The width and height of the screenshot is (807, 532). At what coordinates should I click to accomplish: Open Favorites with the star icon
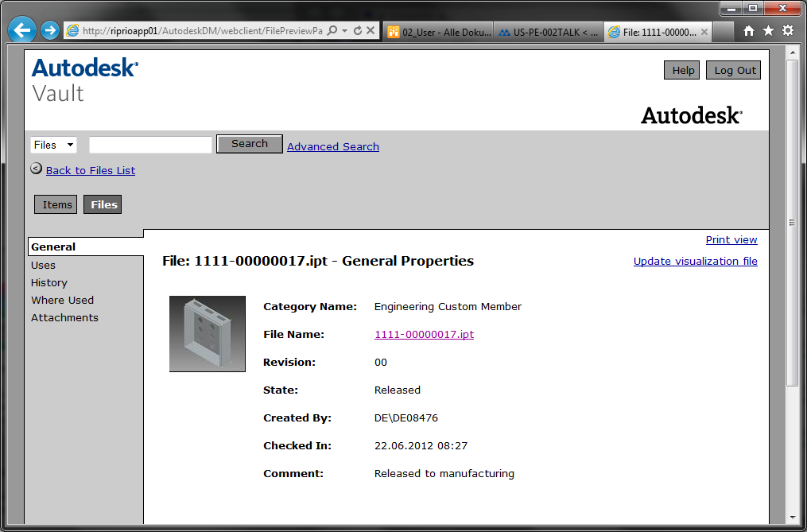(768, 31)
